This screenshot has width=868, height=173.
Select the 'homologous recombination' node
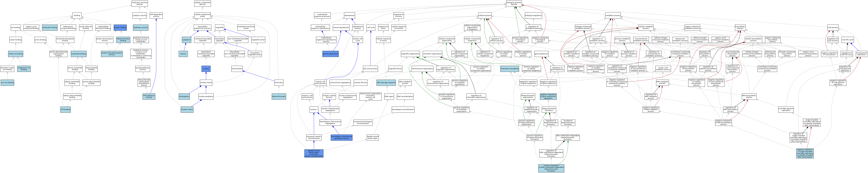(x=403, y=110)
